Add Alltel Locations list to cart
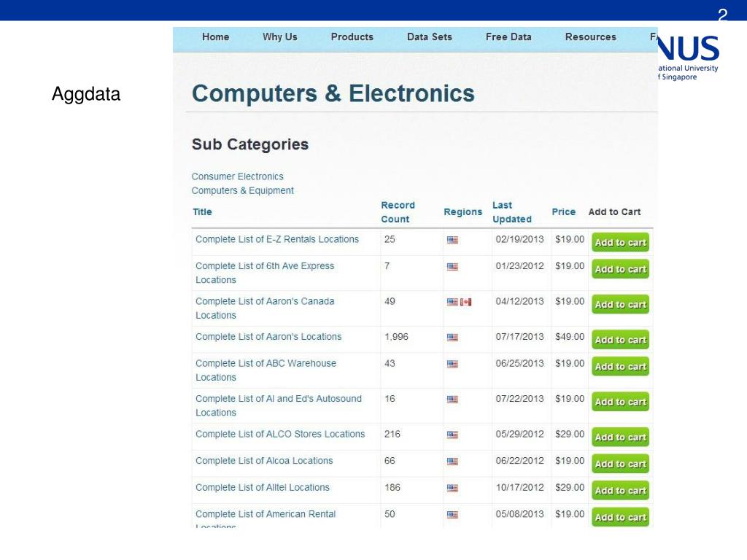Viewport: 747px width, 560px height. pos(620,490)
